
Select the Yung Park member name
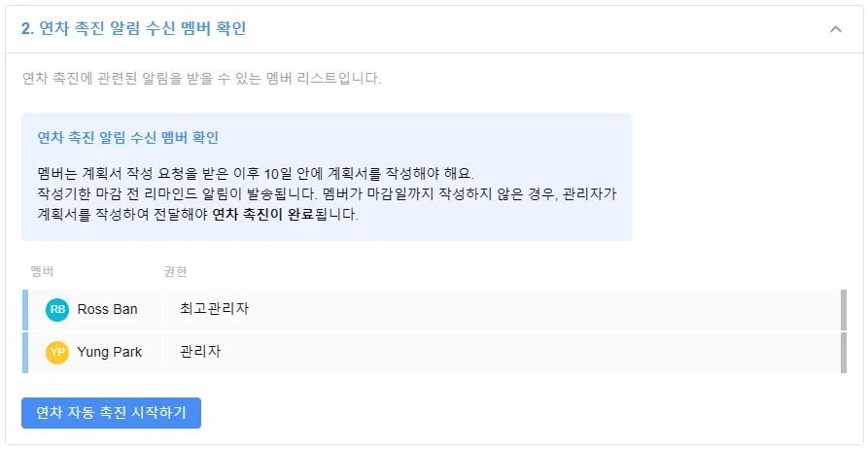109,352
